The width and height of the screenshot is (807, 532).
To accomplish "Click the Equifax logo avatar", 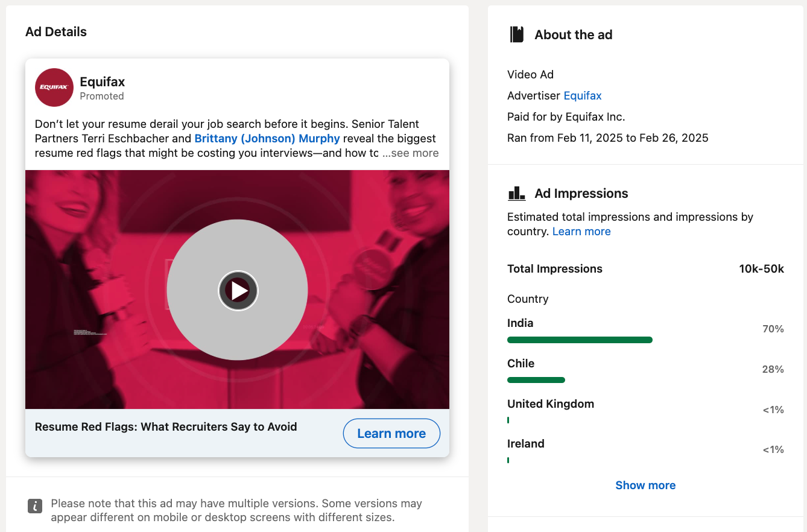I will [54, 87].
